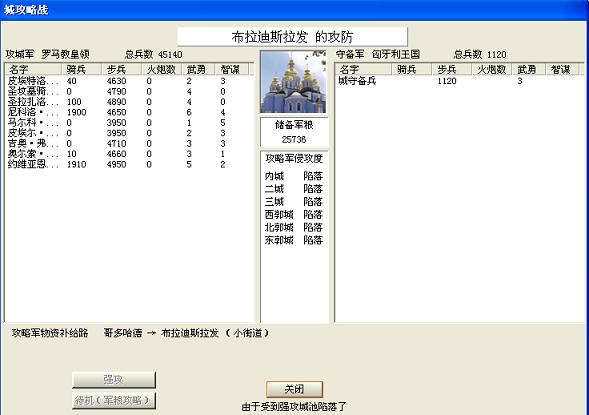Select the 城守备兵 defender row
Screen dimensions: 589x415
[x=458, y=81]
